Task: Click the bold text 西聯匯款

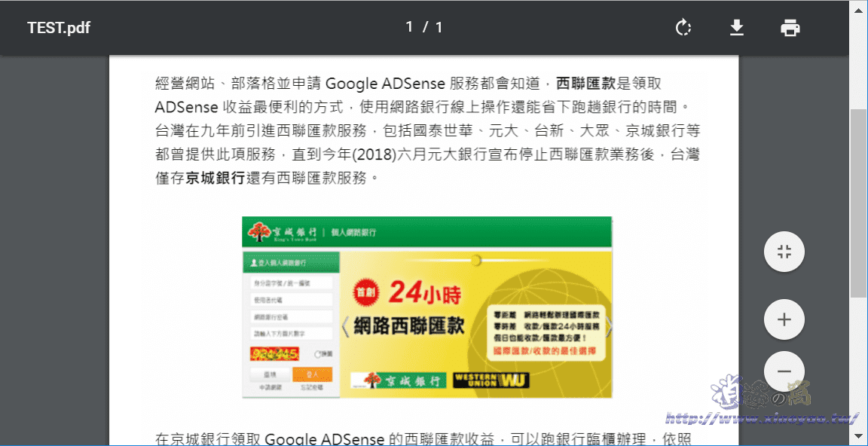Action: [585, 84]
